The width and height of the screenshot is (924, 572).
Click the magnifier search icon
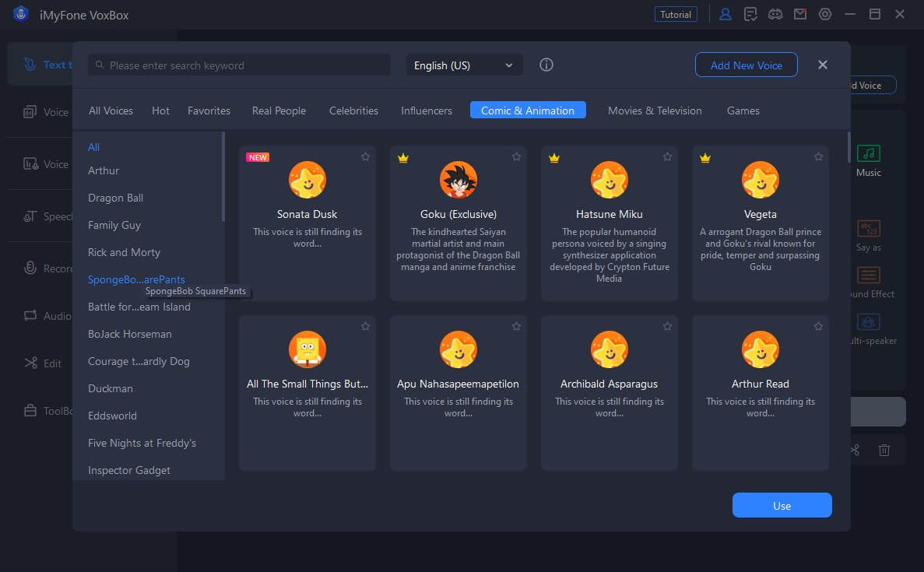(x=100, y=65)
